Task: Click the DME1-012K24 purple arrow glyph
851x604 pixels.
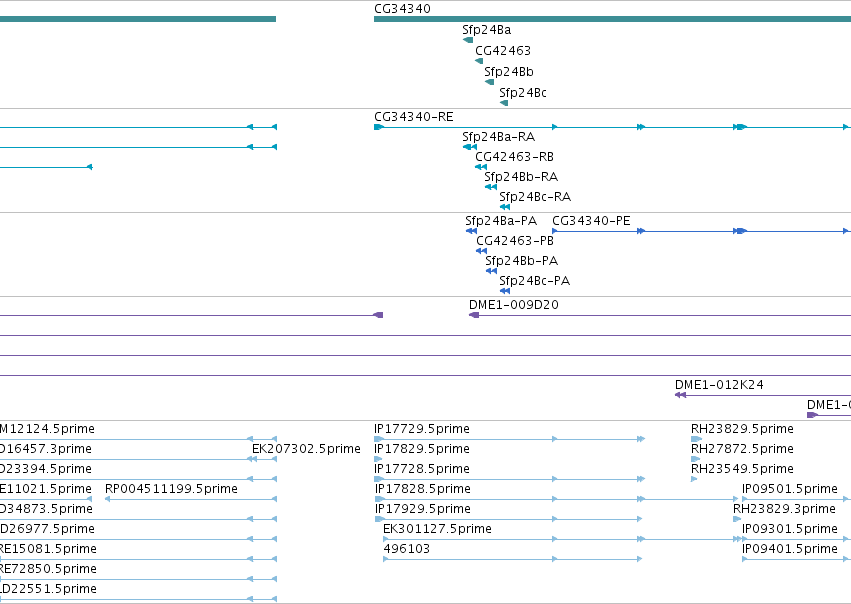Action: coord(681,395)
